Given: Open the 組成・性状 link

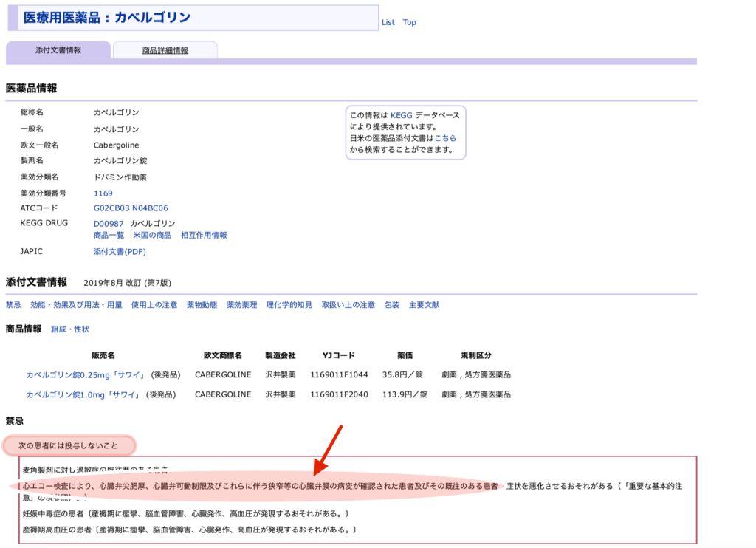Looking at the screenshot, I should [x=70, y=329].
